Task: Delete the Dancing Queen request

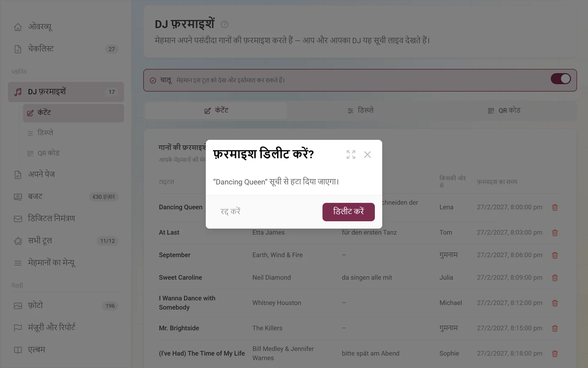Action: click(555, 207)
